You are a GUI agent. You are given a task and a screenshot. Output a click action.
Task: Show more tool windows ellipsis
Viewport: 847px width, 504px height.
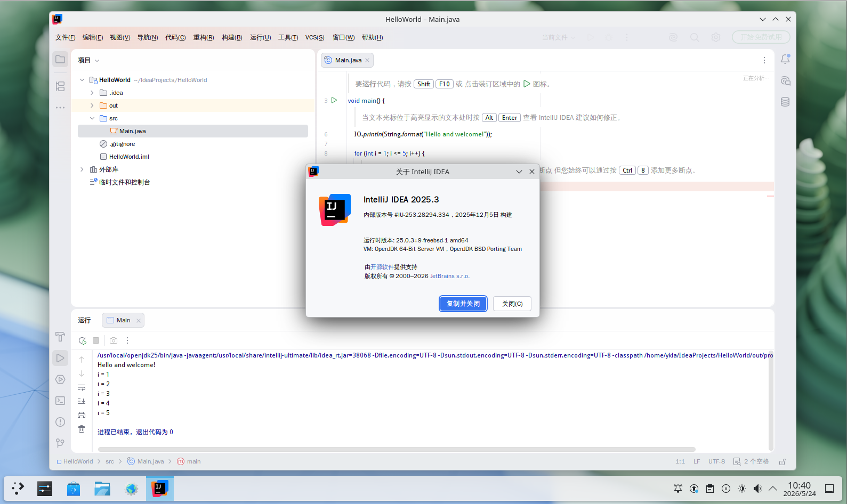coord(60,108)
